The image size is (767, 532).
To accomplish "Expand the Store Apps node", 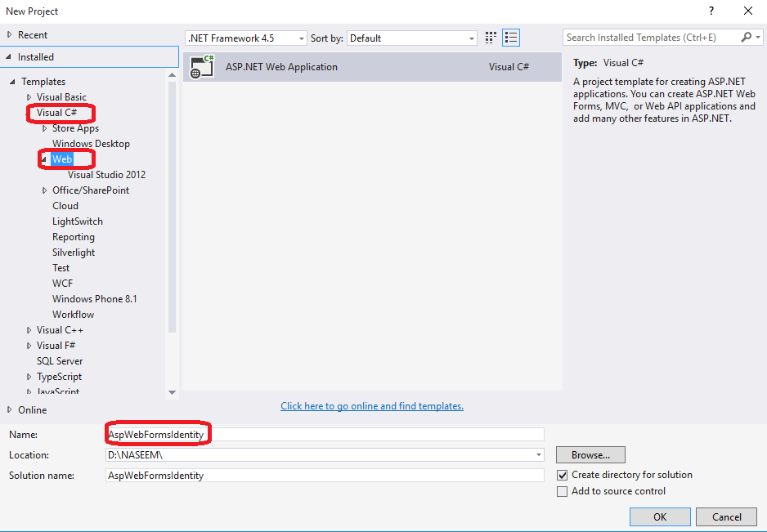I will (44, 128).
